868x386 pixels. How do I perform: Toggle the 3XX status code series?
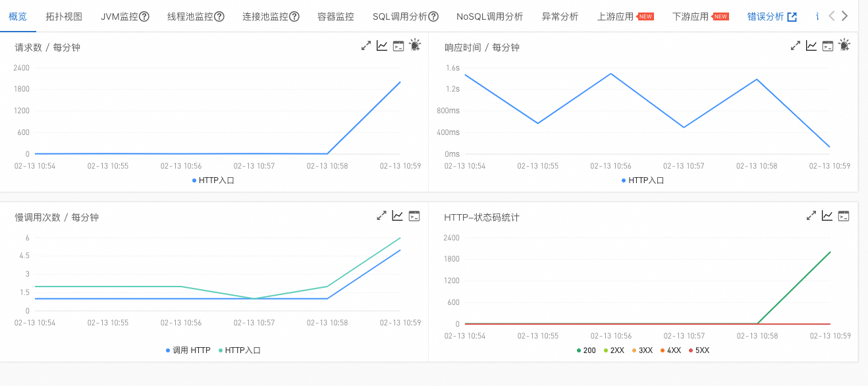click(642, 350)
